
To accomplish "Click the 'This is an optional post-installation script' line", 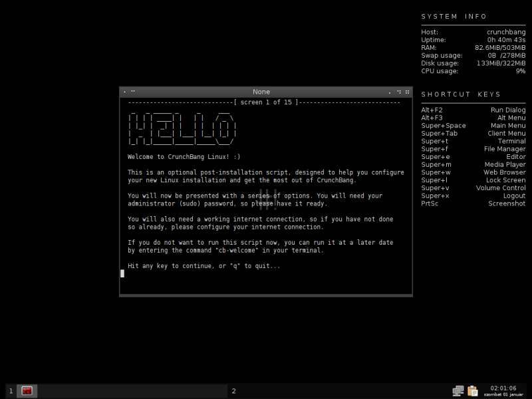I will tap(265, 172).
